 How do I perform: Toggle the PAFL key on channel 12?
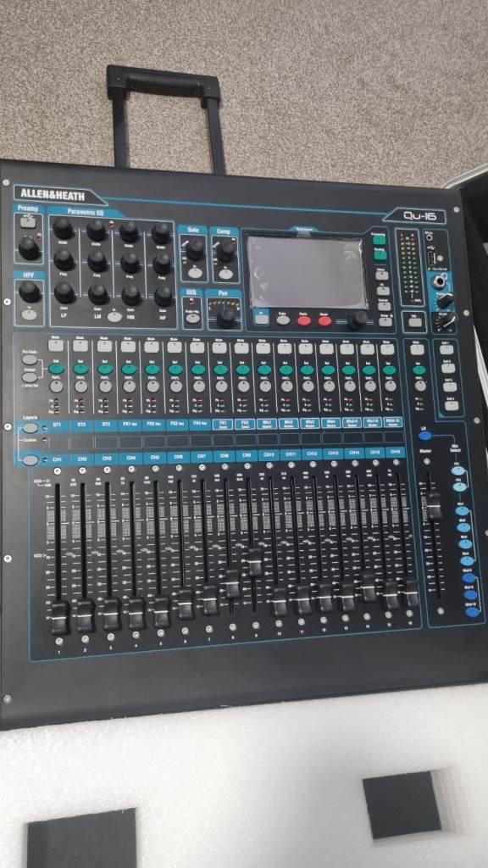(x=307, y=386)
